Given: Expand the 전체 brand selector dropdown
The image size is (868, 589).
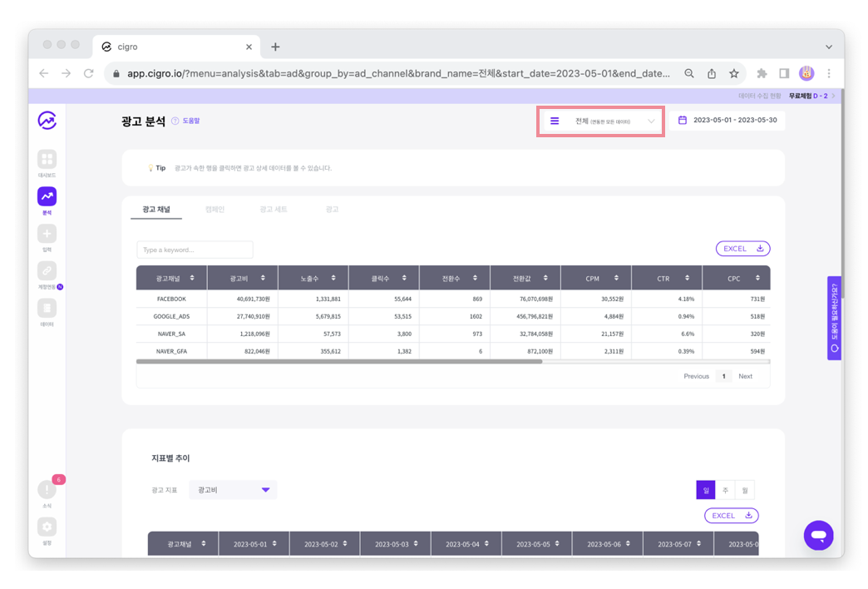Looking at the screenshot, I should click(600, 121).
